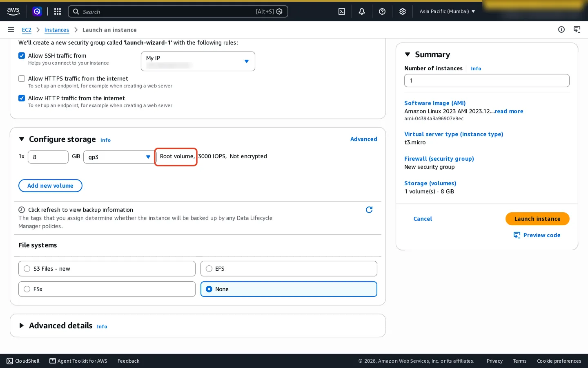Click the purple hexagon shield icon
The height and width of the screenshot is (368, 588).
tap(37, 11)
